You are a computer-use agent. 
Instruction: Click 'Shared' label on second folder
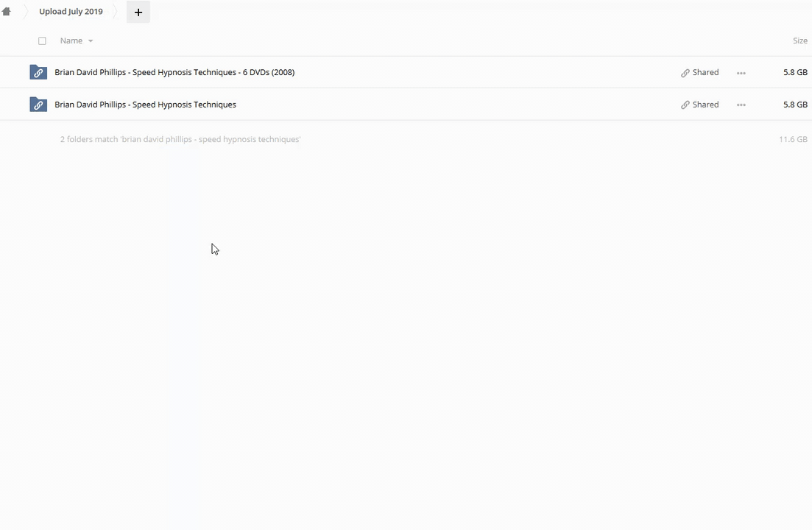pos(705,105)
